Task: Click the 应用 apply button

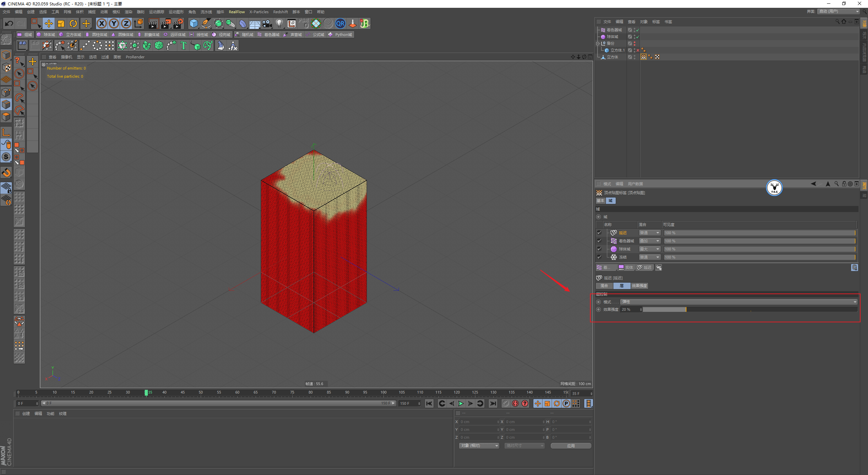Action: (x=571, y=446)
